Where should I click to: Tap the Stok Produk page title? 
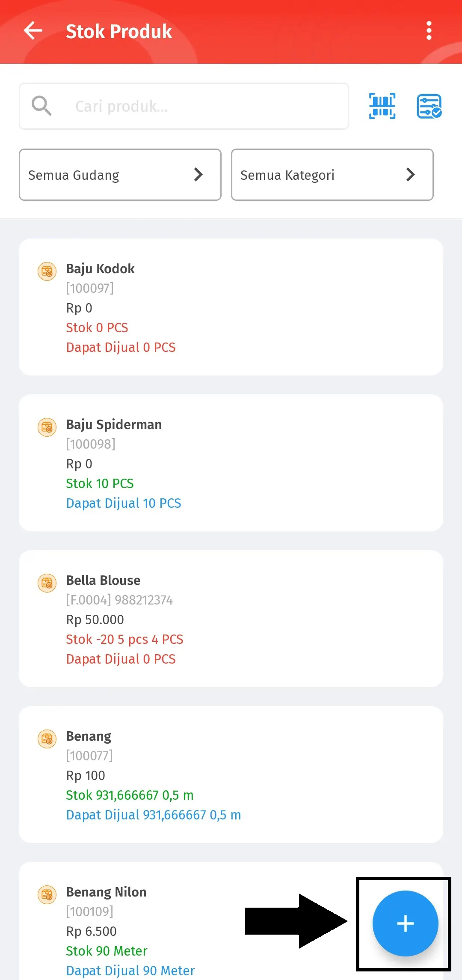pos(119,31)
